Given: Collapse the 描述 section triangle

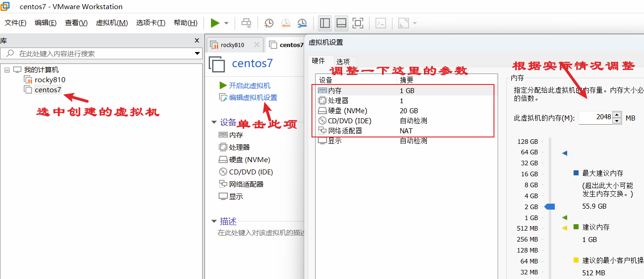Looking at the screenshot, I should point(214,221).
